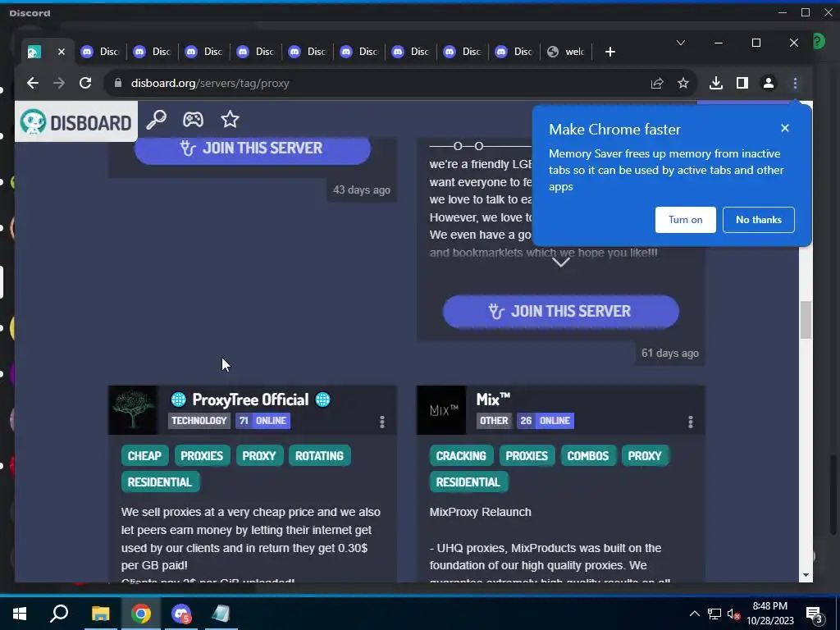Click the Mix server thumbnail
The width and height of the screenshot is (840, 630).
pyautogui.click(x=441, y=410)
